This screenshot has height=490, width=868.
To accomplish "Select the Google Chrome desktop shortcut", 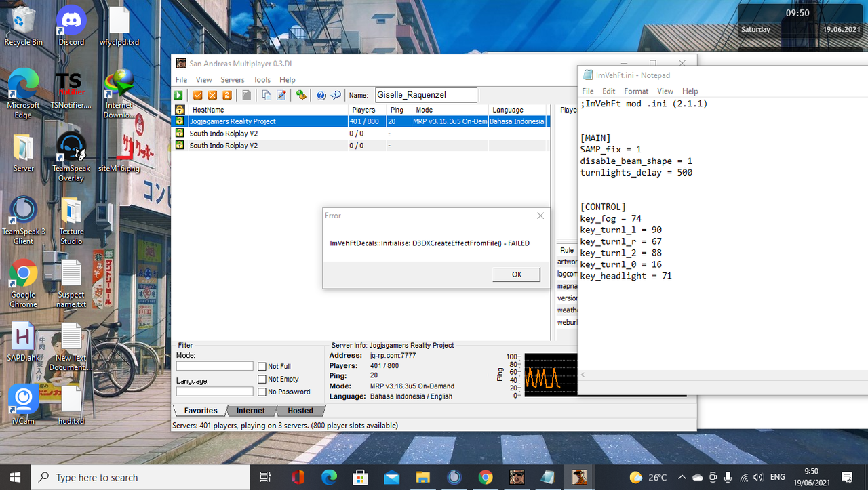I will pyautogui.click(x=24, y=283).
